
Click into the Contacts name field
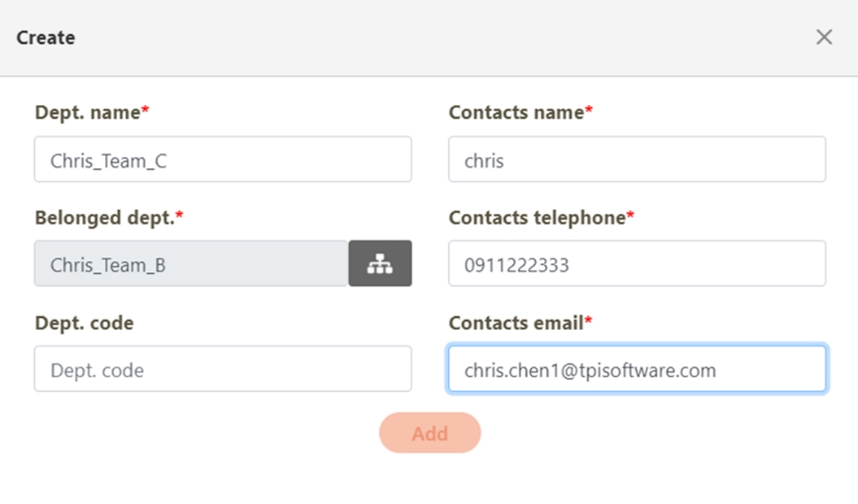pos(636,159)
